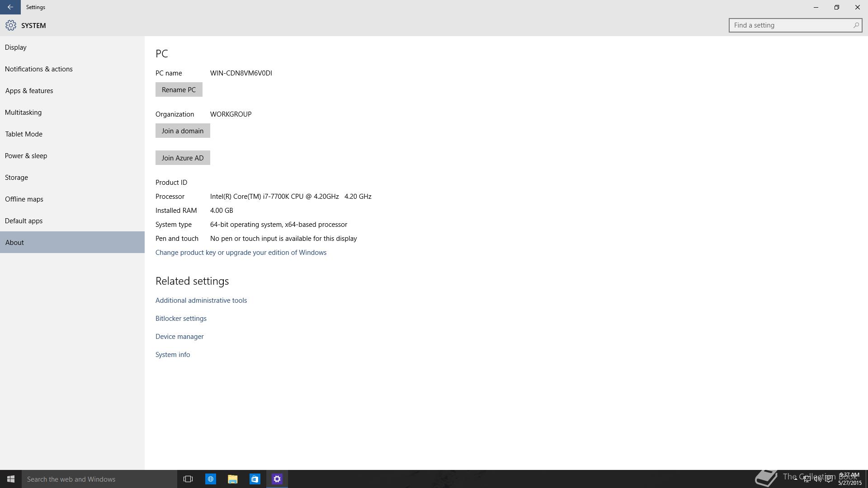
Task: Select the About page in the sidebar
Action: 72,242
